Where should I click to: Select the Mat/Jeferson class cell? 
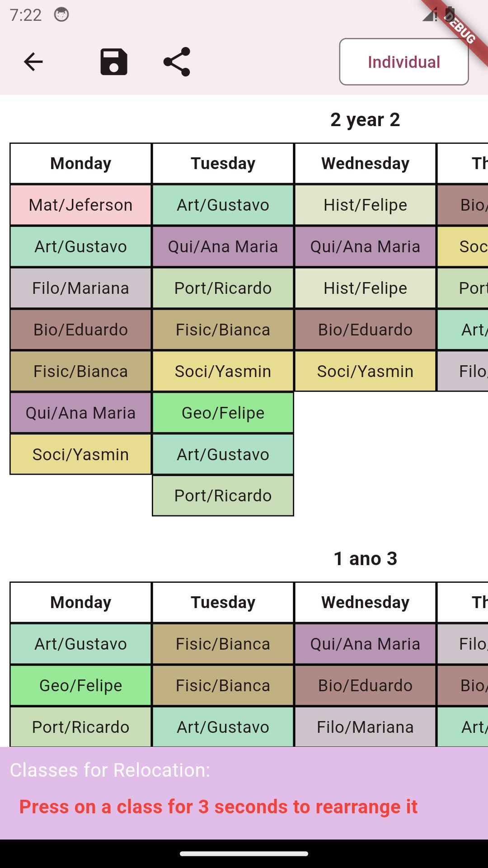pyautogui.click(x=80, y=205)
